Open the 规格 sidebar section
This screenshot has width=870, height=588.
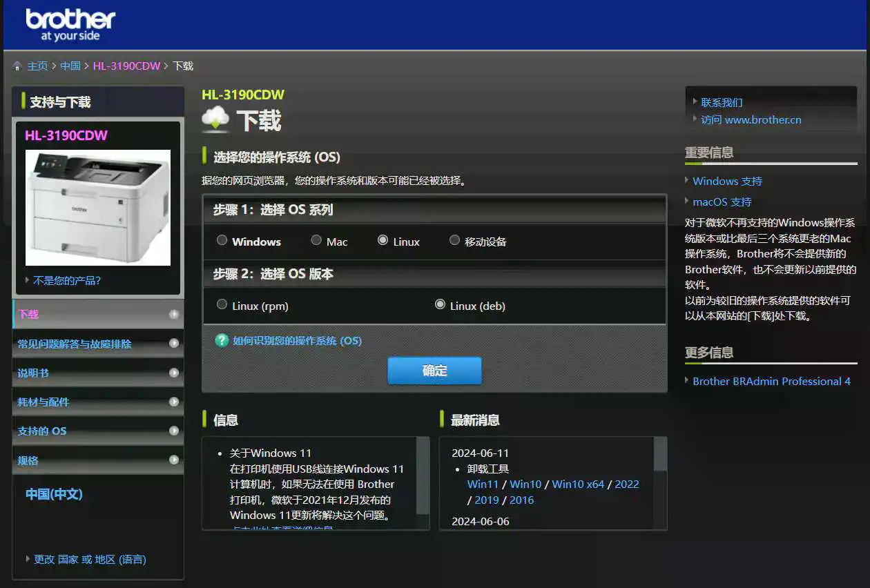tap(98, 460)
